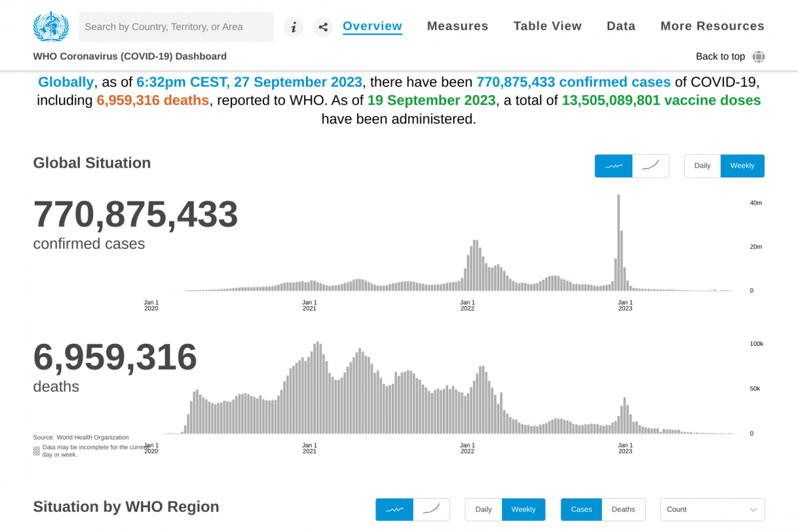Toggle WHO Region chart to Deaths
Image resolution: width=798 pixels, height=532 pixels.
[623, 509]
